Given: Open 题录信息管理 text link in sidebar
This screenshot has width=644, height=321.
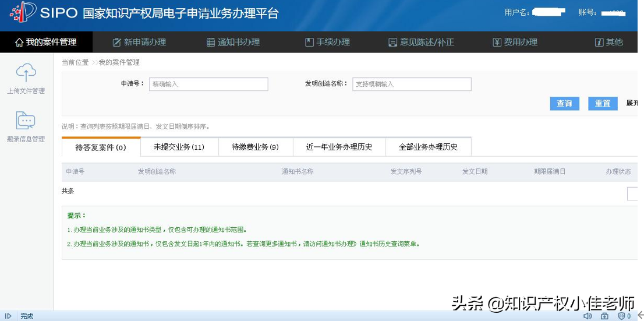Looking at the screenshot, I should [x=26, y=139].
